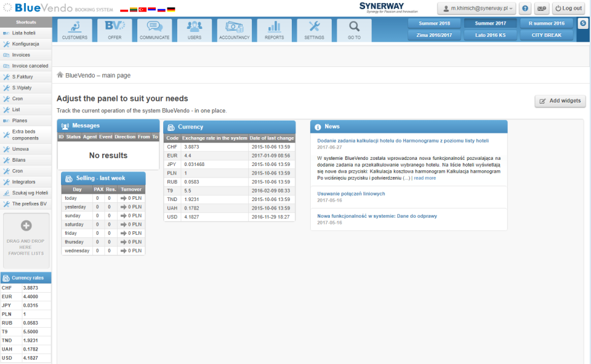Viewport: 591px width, 364px height.
Task: Click the News widget info icon
Action: pos(318,127)
